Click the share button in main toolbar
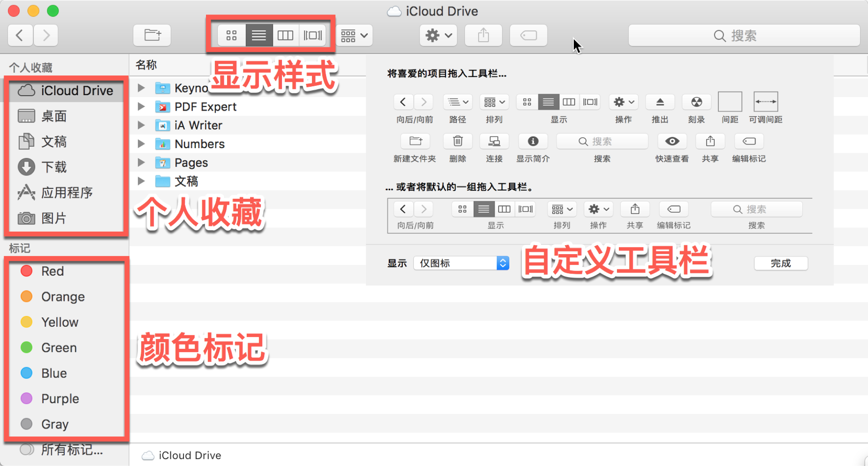This screenshot has width=868, height=466. point(483,35)
